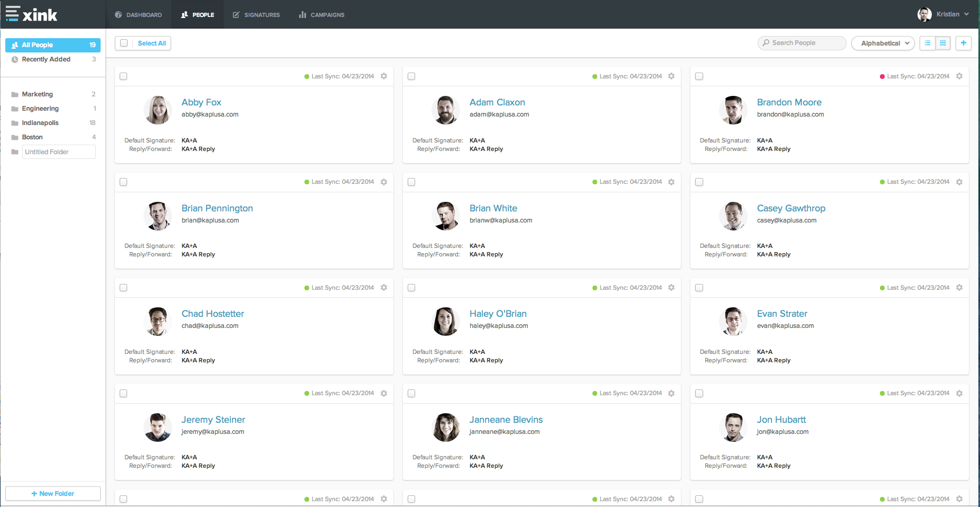Viewport: 980px width, 507px height.
Task: Open Adam Claxon's name link
Action: 497,102
